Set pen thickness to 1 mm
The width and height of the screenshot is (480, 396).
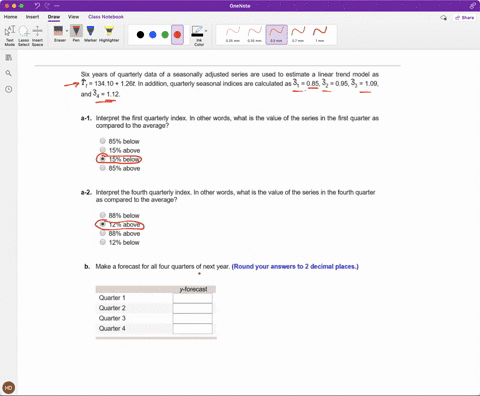point(320,35)
